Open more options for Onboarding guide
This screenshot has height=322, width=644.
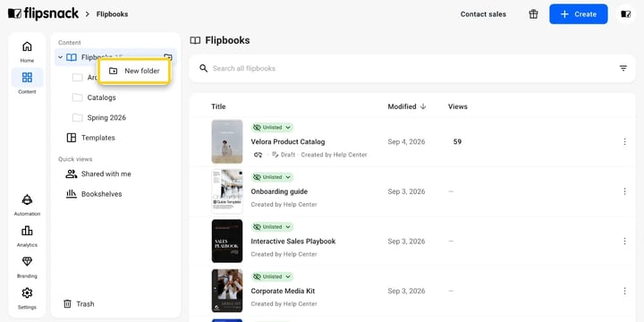tap(624, 191)
